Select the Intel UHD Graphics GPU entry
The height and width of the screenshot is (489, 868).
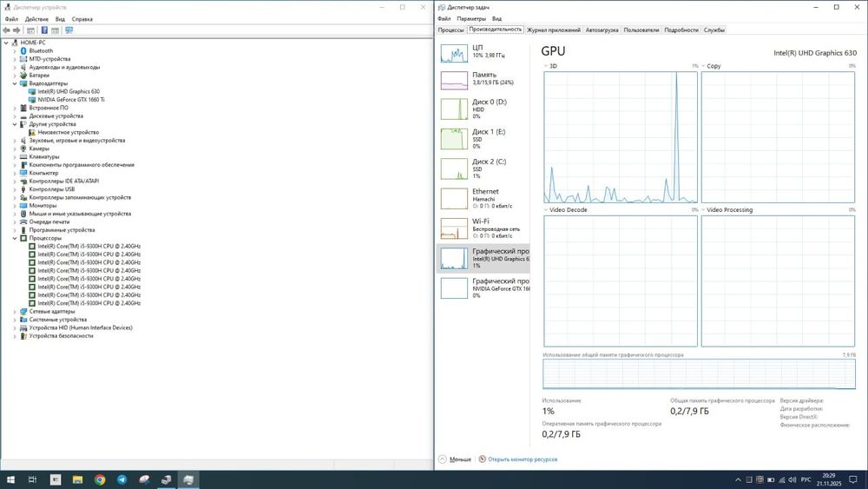pyautogui.click(x=483, y=258)
